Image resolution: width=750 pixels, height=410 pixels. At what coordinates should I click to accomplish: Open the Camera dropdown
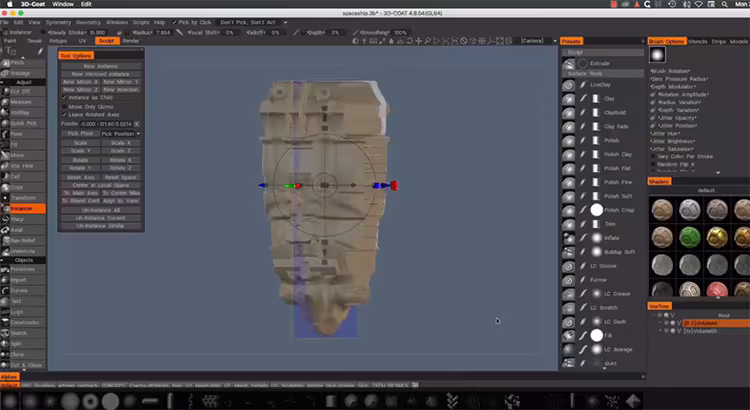(539, 41)
